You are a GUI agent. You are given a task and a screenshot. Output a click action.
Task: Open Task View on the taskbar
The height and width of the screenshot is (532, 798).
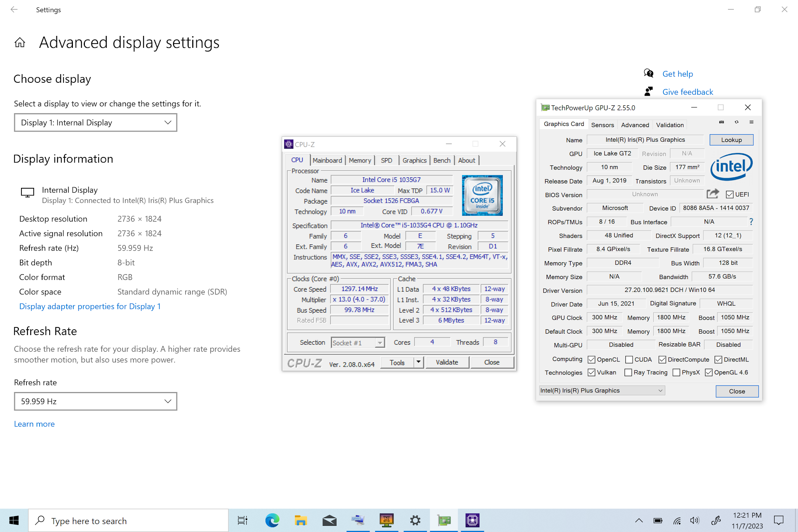coord(242,520)
